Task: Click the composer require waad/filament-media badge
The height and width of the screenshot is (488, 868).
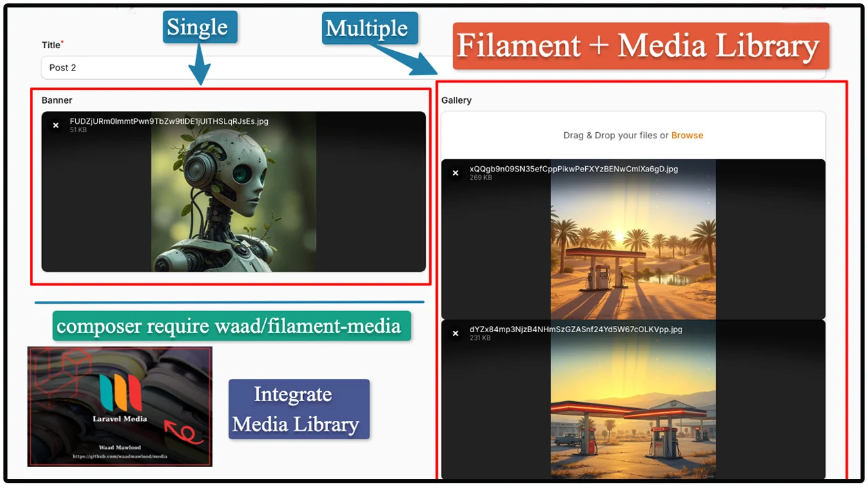Action: pyautogui.click(x=232, y=326)
